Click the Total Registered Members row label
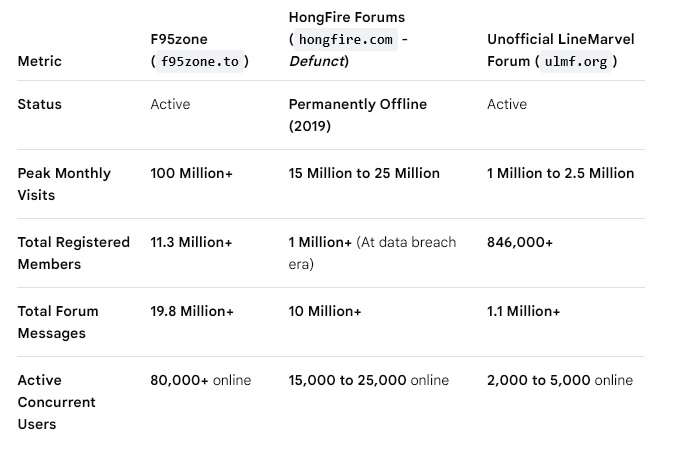 click(74, 253)
